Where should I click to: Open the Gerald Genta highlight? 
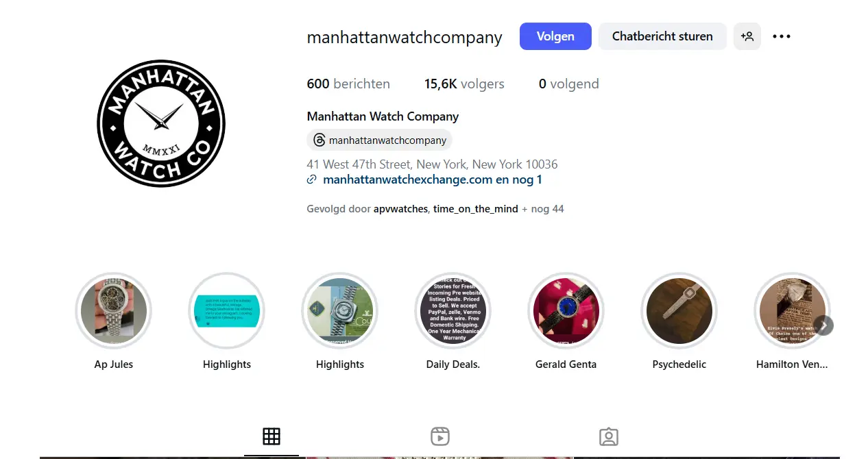[x=566, y=311]
